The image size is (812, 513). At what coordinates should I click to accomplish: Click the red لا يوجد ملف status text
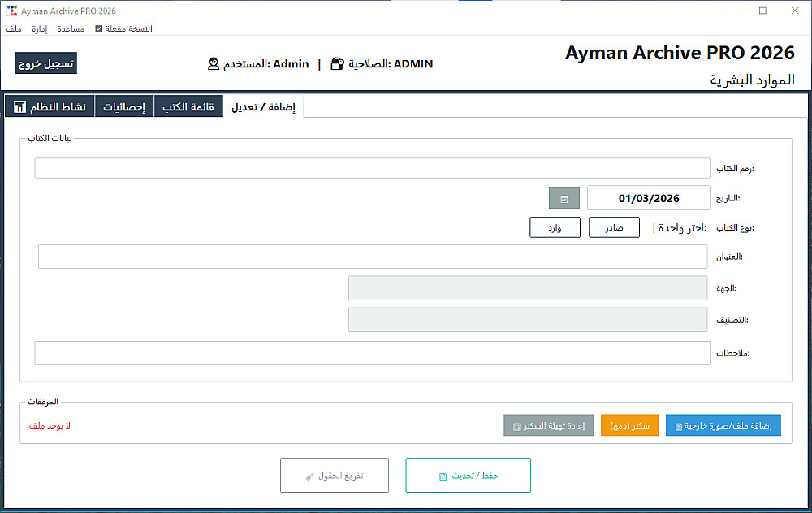tap(50, 425)
